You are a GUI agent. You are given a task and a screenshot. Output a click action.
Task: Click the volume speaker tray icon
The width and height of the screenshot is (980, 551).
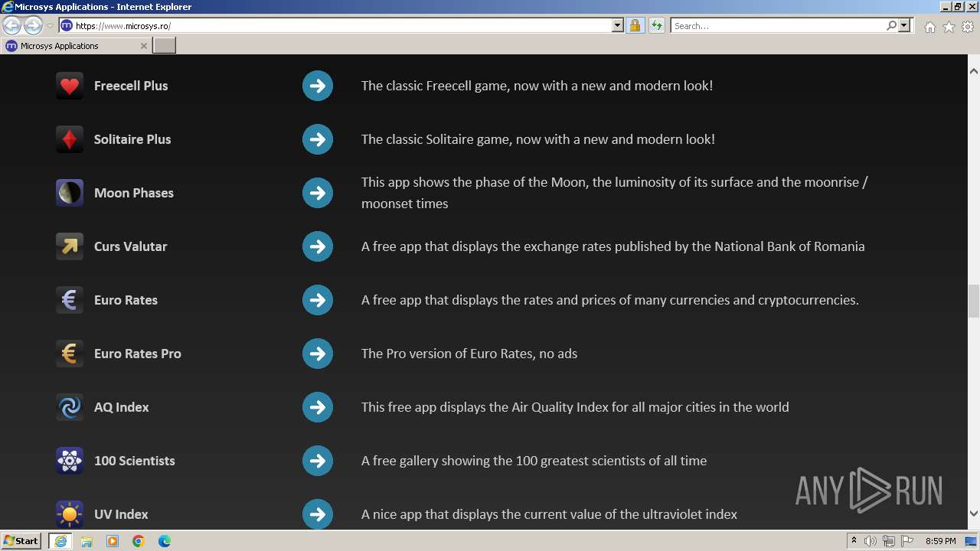(871, 541)
